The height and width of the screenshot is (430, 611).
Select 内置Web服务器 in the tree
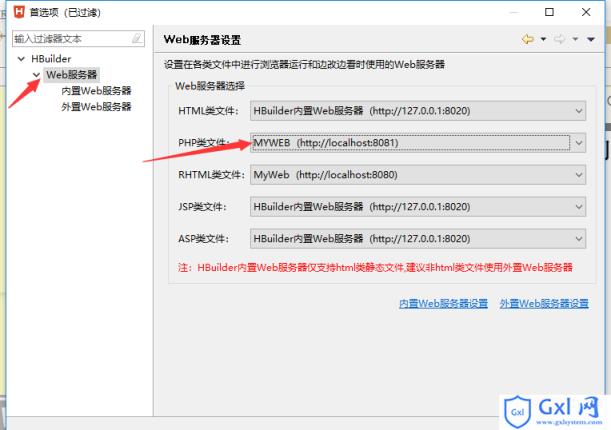click(96, 90)
